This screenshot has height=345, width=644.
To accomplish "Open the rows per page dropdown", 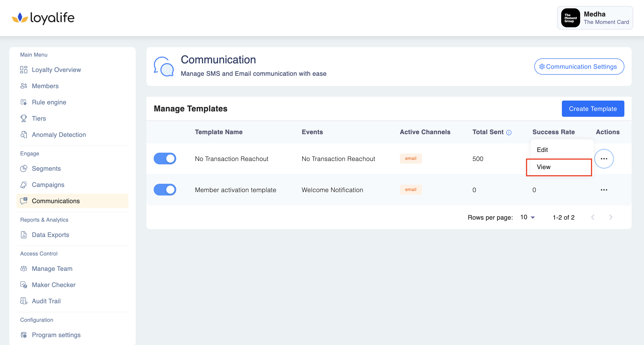I will click(528, 217).
